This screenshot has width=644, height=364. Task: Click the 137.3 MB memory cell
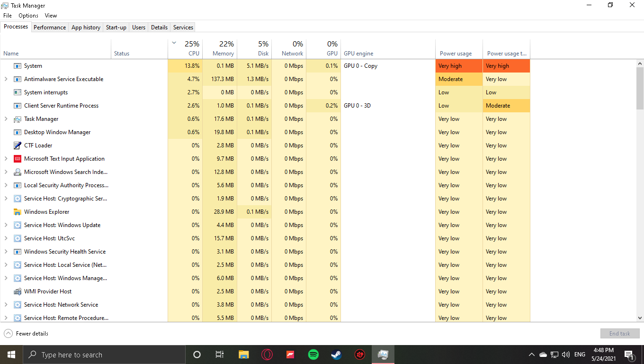click(220, 79)
